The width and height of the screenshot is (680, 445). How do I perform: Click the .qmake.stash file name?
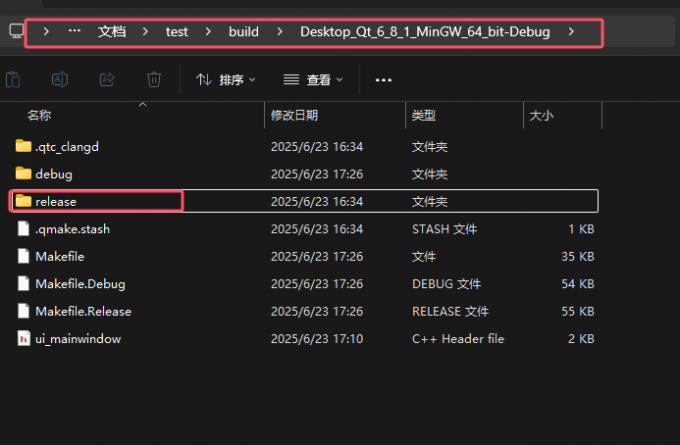[72, 229]
